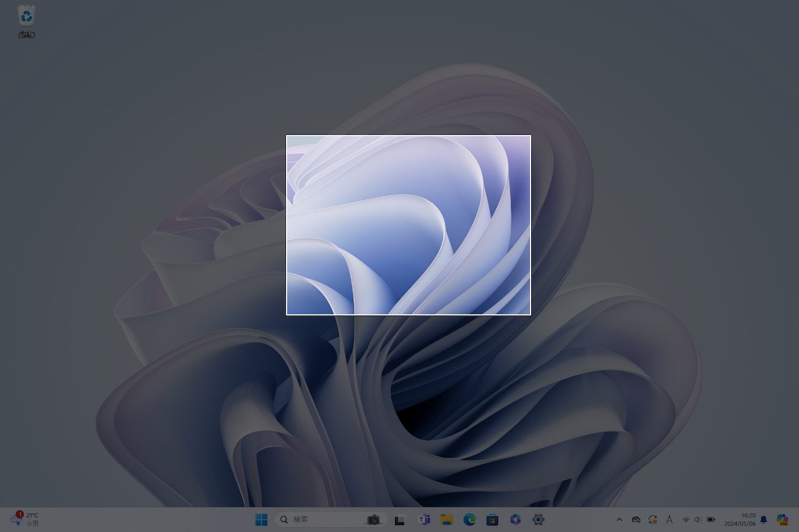Click the battery status tray icon
Image resolution: width=799 pixels, height=532 pixels.
point(711,520)
